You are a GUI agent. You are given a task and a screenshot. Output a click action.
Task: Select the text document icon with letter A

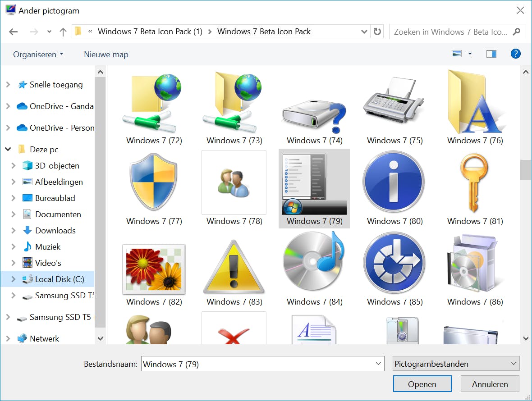point(314,329)
